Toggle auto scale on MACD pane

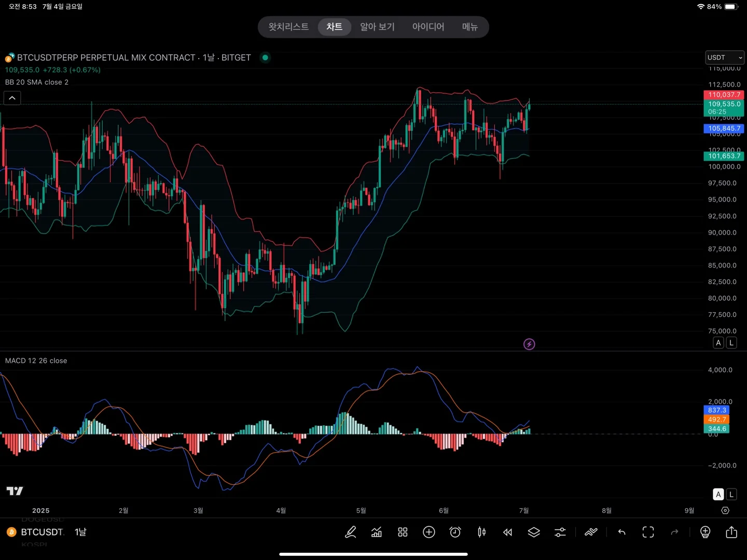pos(718,494)
